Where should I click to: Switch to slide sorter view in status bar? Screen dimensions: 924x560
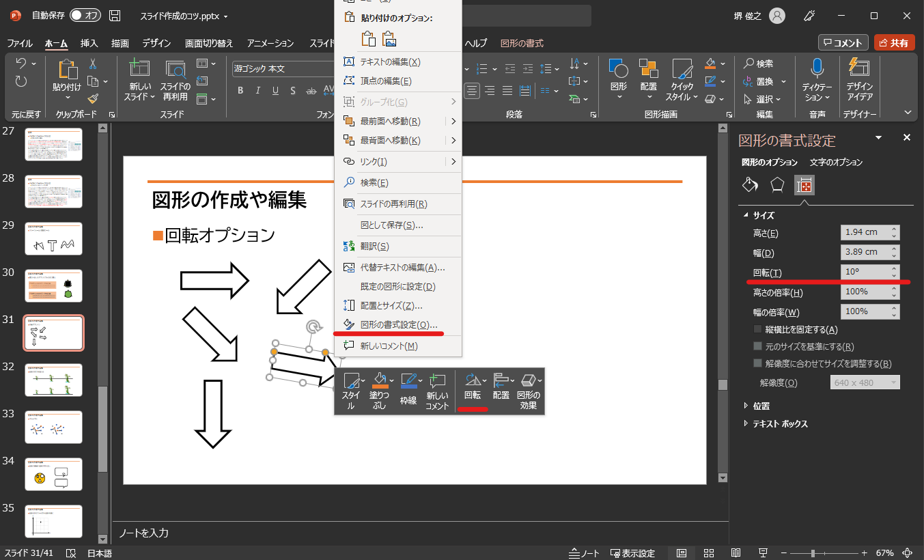709,552
